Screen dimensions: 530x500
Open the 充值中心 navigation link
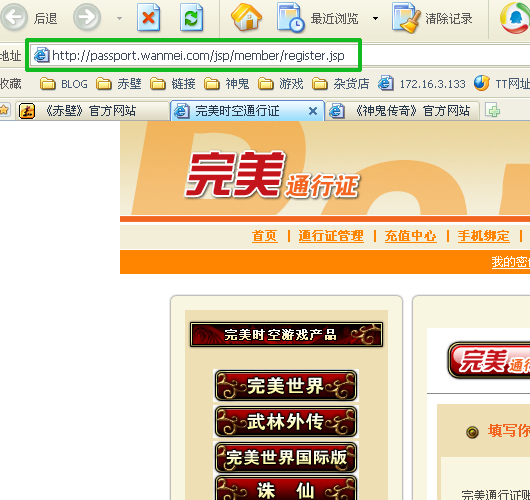point(411,236)
